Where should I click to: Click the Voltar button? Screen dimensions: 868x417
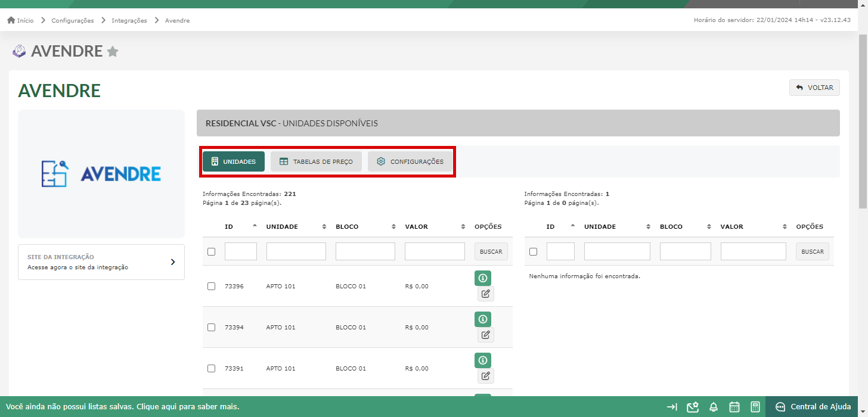click(x=814, y=88)
